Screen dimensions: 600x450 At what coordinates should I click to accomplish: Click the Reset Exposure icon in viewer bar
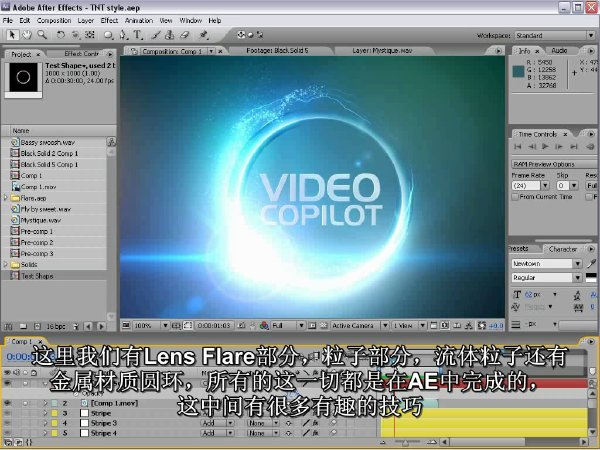(x=482, y=326)
